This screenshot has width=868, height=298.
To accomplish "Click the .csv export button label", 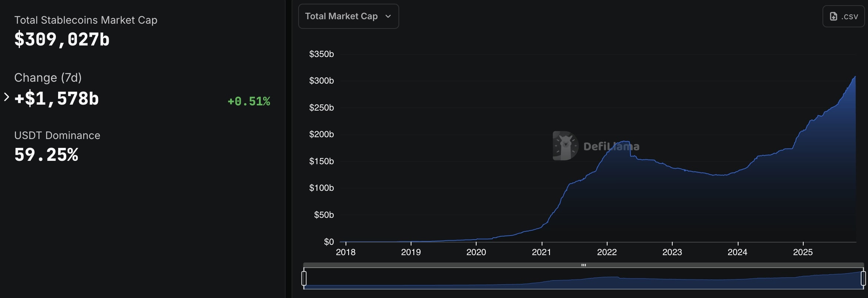I will [x=850, y=16].
